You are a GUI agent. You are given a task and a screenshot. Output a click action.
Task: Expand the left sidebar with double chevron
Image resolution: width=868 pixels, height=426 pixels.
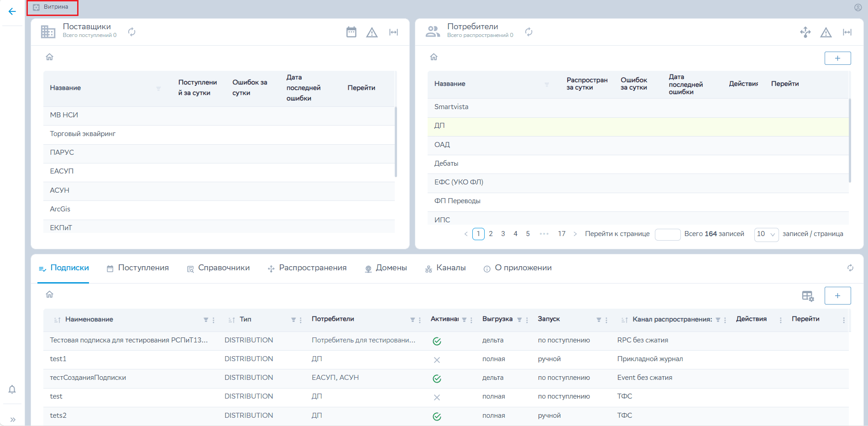13,419
